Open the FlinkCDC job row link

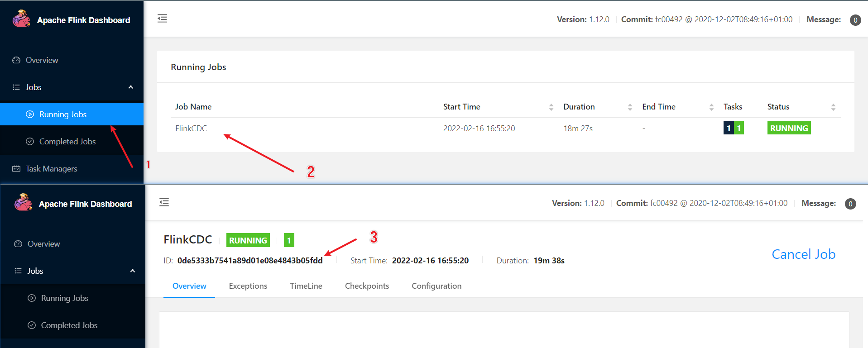click(191, 129)
